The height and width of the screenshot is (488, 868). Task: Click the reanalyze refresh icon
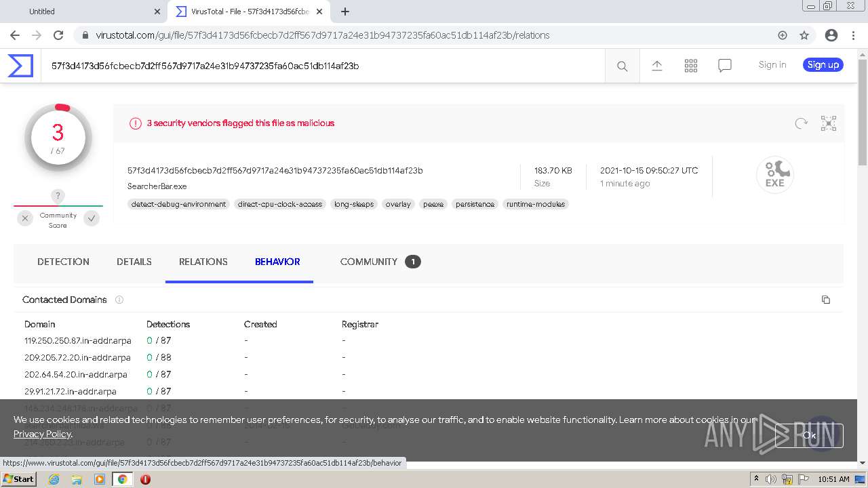click(801, 123)
